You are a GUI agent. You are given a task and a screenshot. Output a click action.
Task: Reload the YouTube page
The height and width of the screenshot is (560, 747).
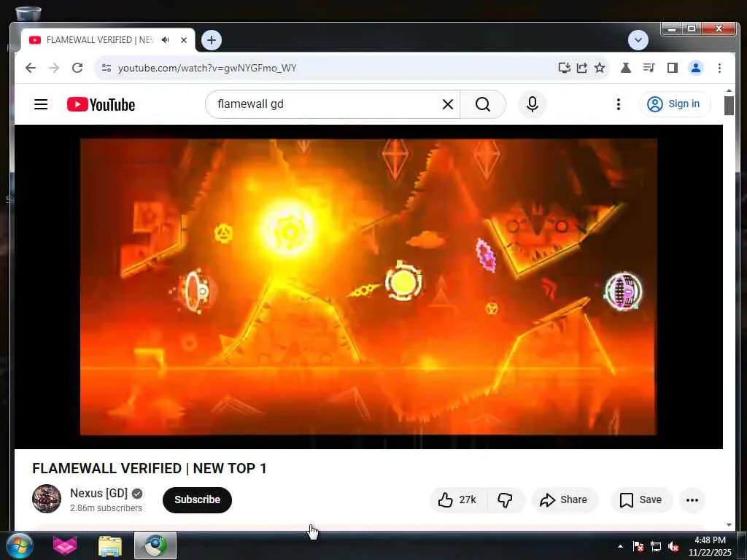(x=77, y=68)
